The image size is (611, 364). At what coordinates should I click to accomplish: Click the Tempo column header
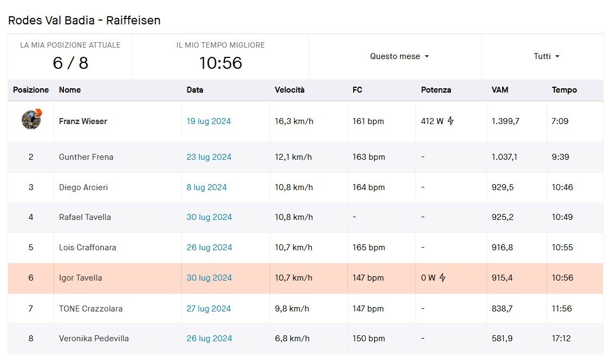[564, 90]
